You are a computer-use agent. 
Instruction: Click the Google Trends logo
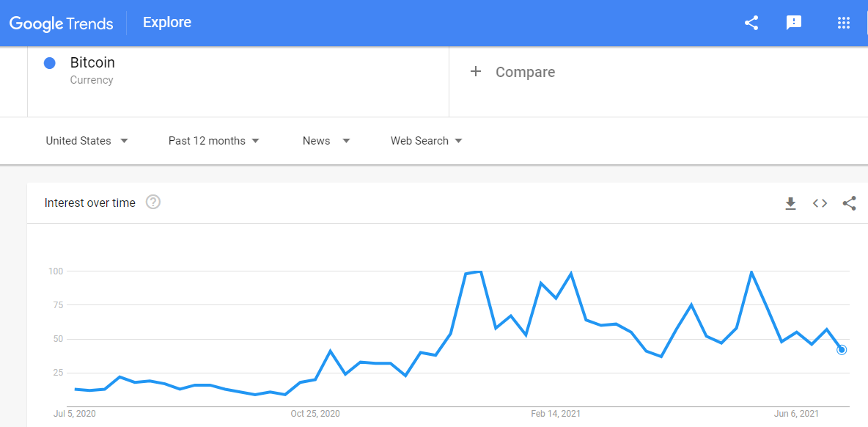click(62, 23)
